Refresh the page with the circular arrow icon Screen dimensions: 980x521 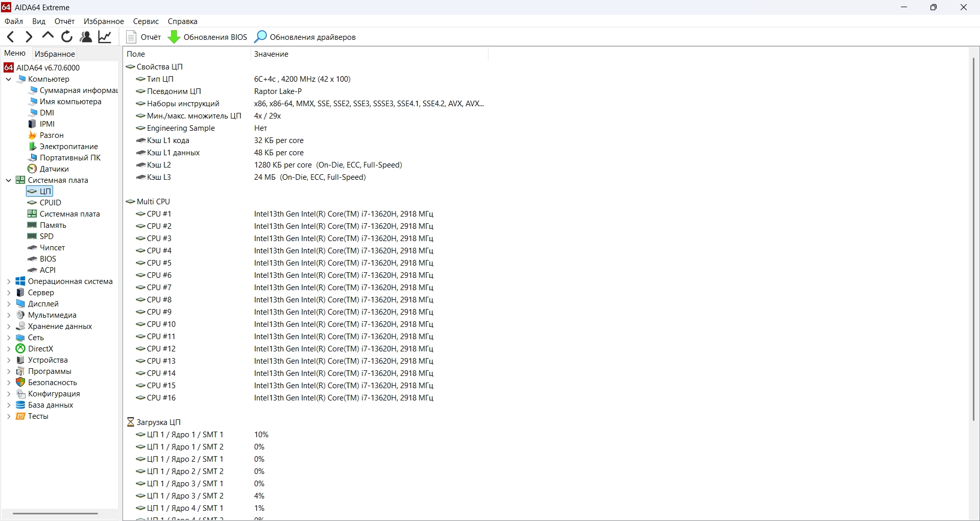point(67,37)
